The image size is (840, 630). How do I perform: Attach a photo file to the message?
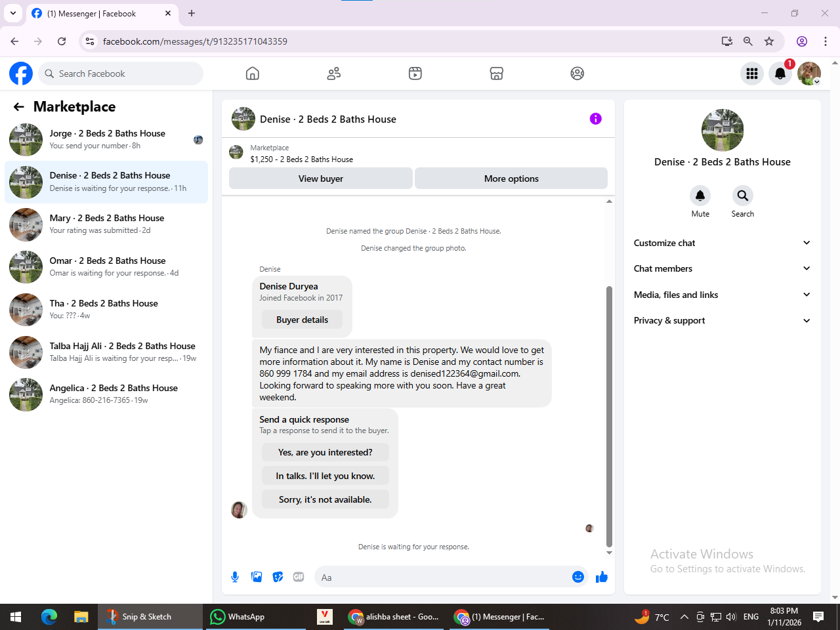point(257,577)
